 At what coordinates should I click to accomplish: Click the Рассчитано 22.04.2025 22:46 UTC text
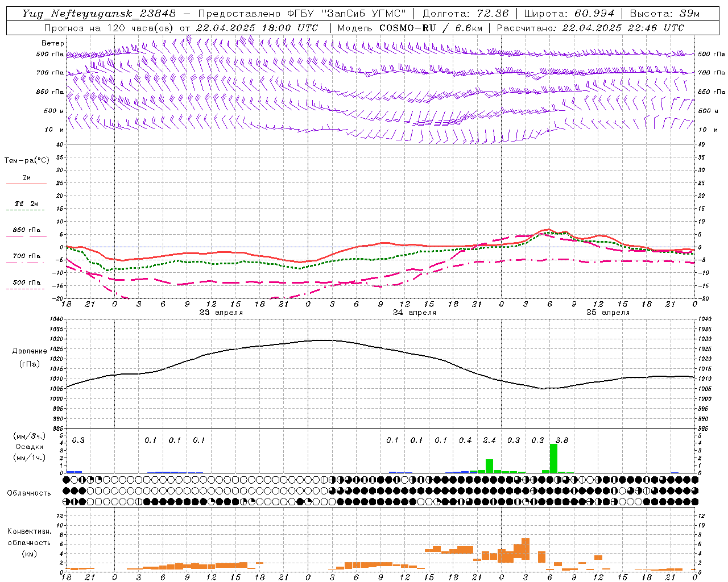coord(590,28)
